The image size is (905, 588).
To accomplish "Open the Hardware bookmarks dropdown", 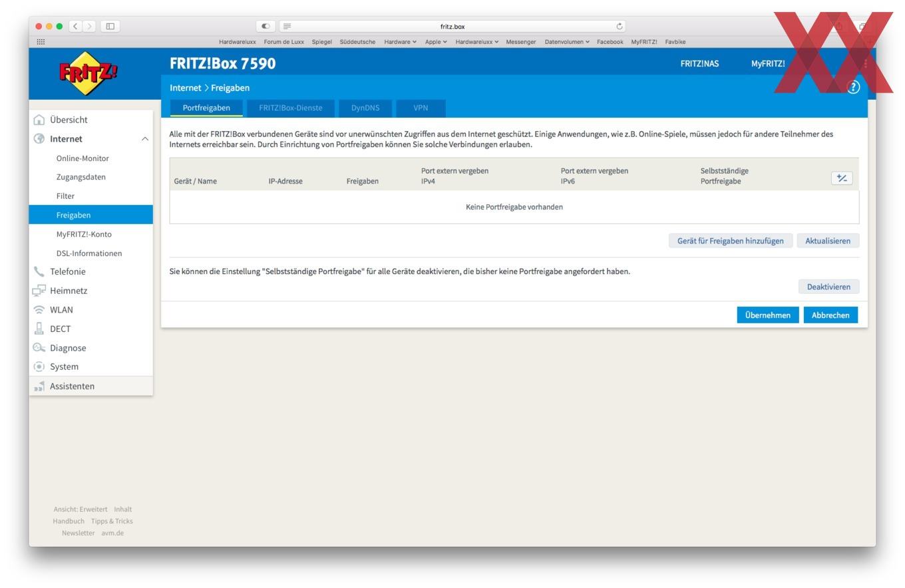I will [x=400, y=42].
